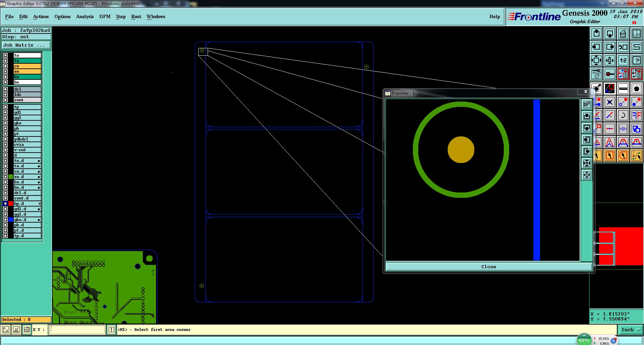The image size is (644, 345).
Task: Click the red-blue line with arrow icon
Action: pos(610,116)
